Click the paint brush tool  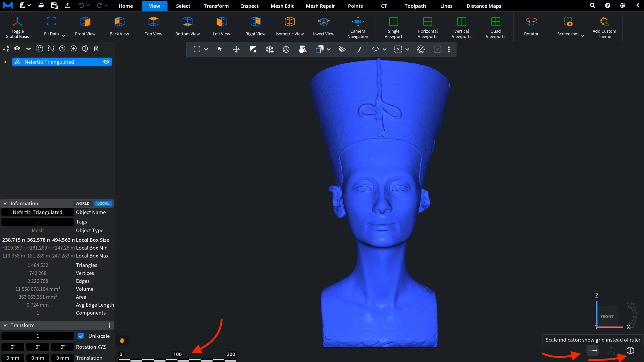click(x=359, y=49)
